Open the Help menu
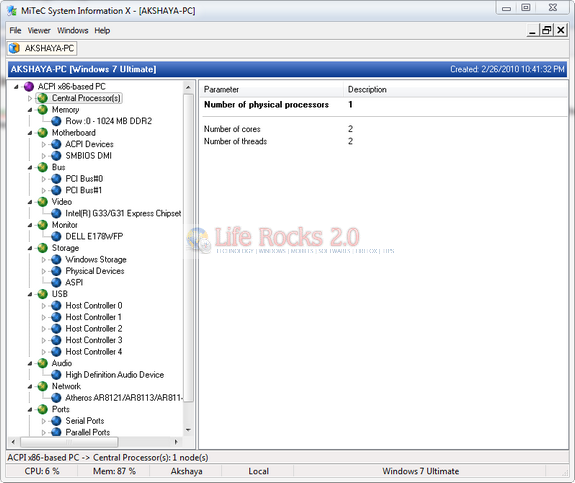 [102, 30]
